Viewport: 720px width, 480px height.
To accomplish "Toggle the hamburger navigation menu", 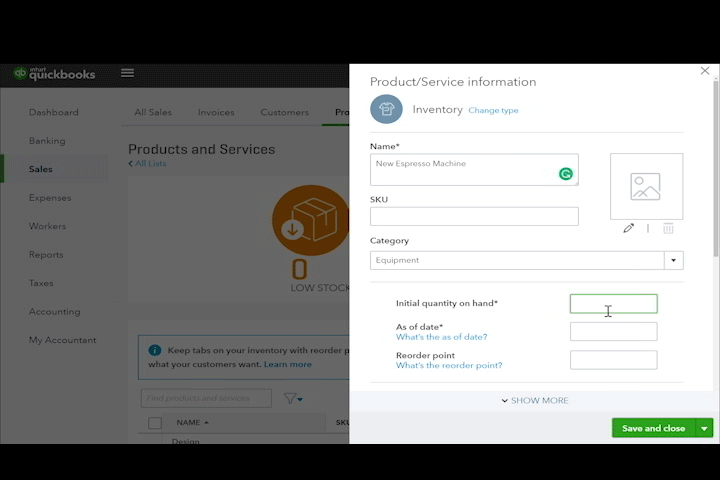I will tap(127, 73).
